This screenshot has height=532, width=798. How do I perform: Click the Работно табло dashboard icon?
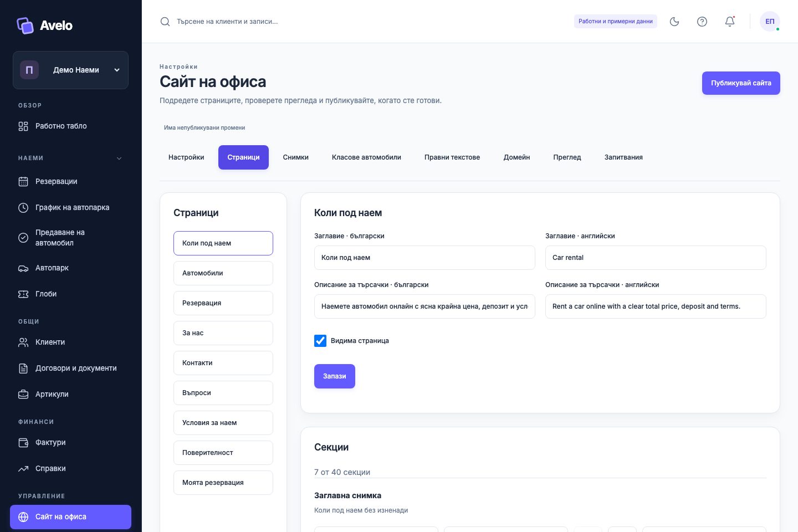(x=23, y=126)
